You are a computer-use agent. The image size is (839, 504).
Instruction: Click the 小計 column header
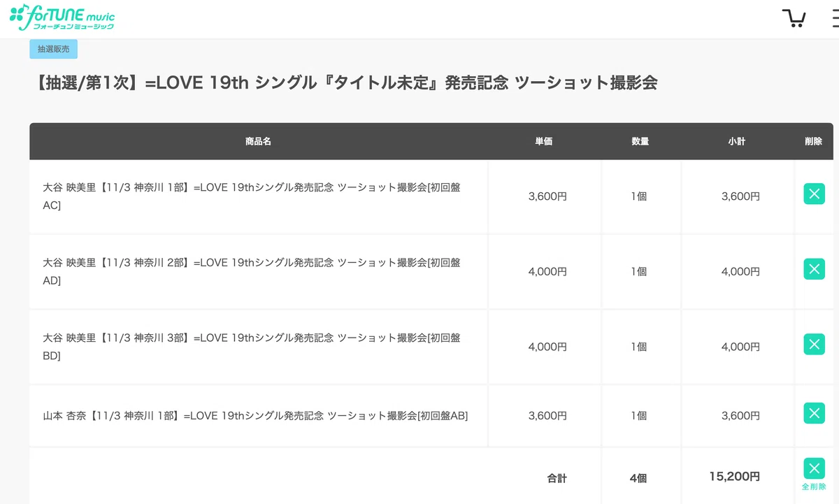click(737, 141)
